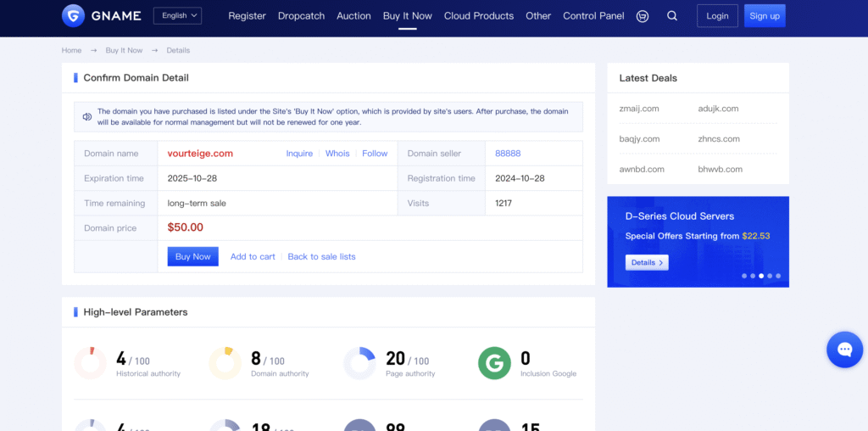
Task: Open the Other menu
Action: click(x=538, y=16)
